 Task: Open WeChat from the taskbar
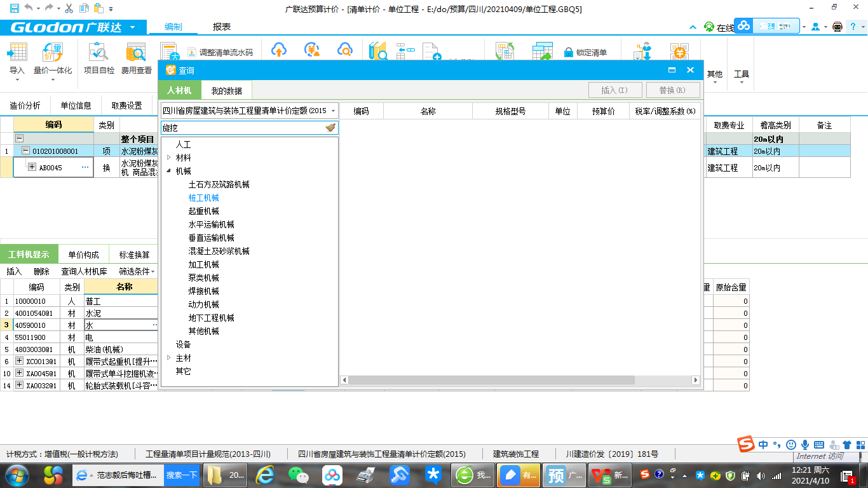pos(299,475)
